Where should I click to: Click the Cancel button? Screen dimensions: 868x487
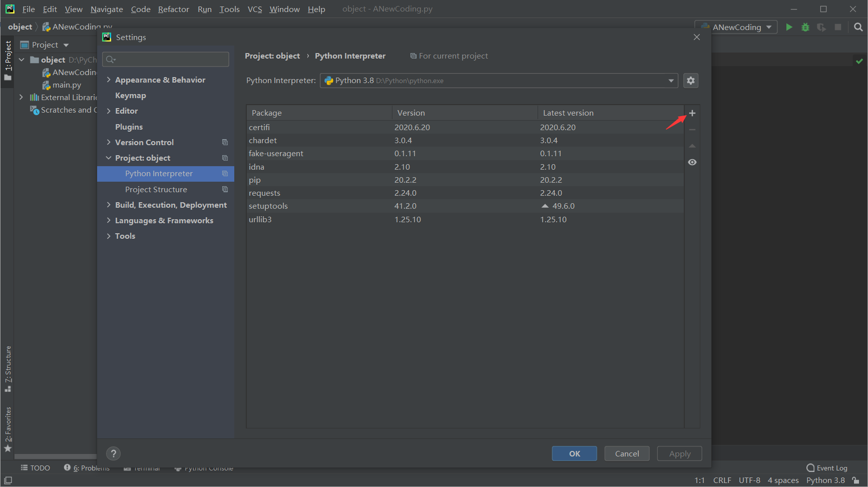pos(627,453)
